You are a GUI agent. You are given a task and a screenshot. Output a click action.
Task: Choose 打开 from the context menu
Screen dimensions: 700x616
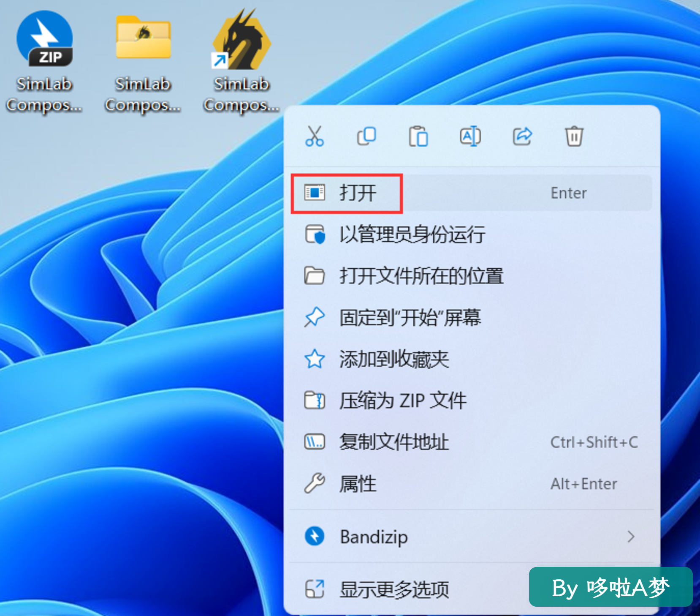click(471, 193)
